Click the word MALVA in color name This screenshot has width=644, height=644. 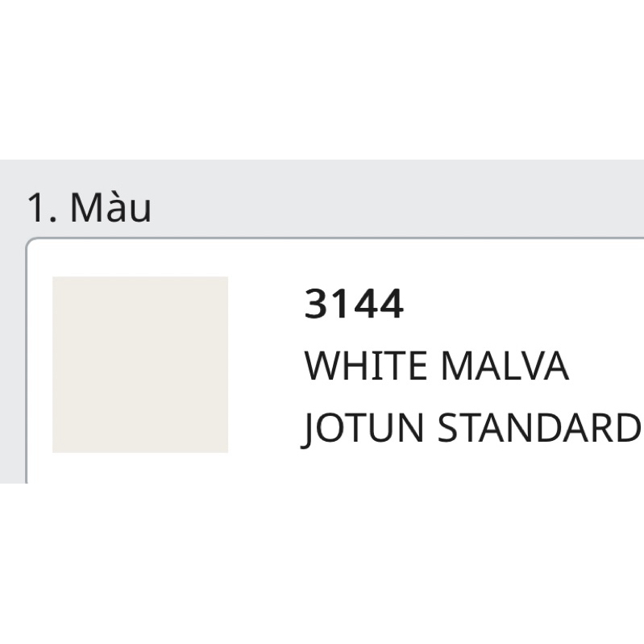[x=505, y=367]
